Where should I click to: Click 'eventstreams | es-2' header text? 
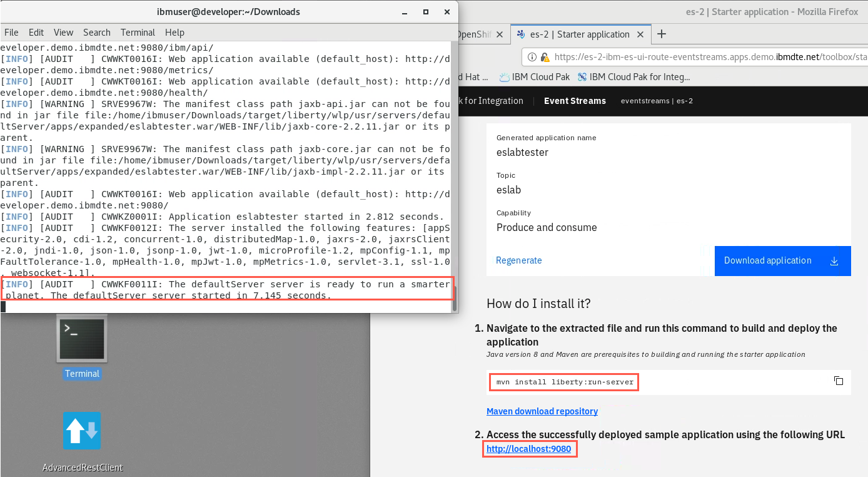click(657, 101)
